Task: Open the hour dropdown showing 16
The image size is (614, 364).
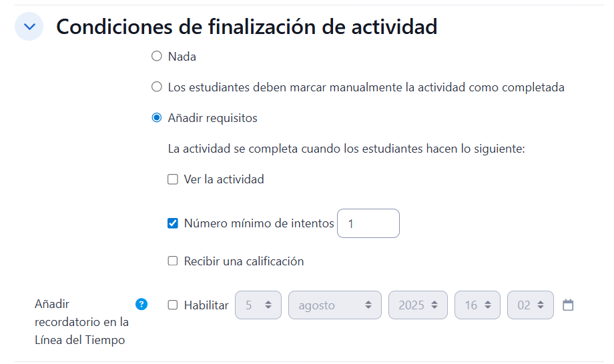Action: click(477, 305)
